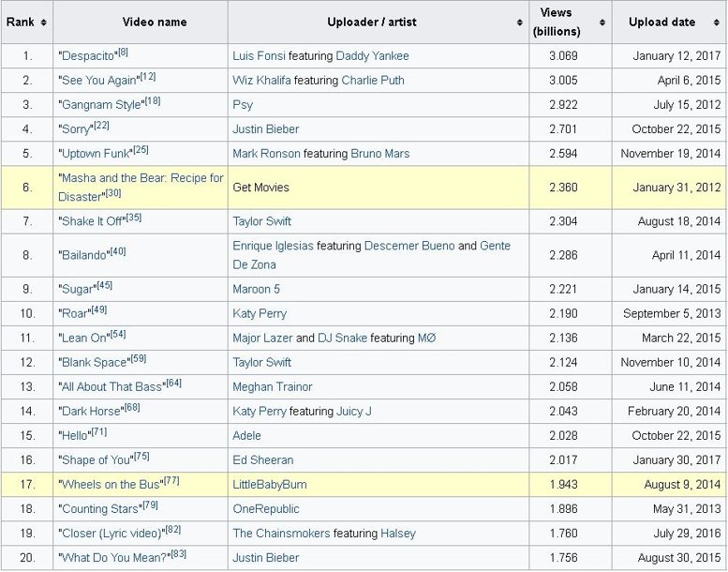Open "Wheels on the Bus" link
The height and width of the screenshot is (572, 728).
tap(111, 485)
